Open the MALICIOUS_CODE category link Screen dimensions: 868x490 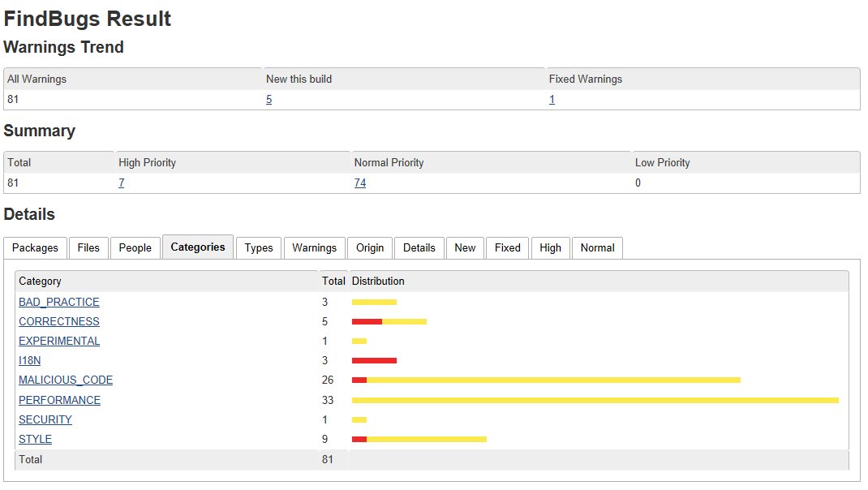[66, 380]
